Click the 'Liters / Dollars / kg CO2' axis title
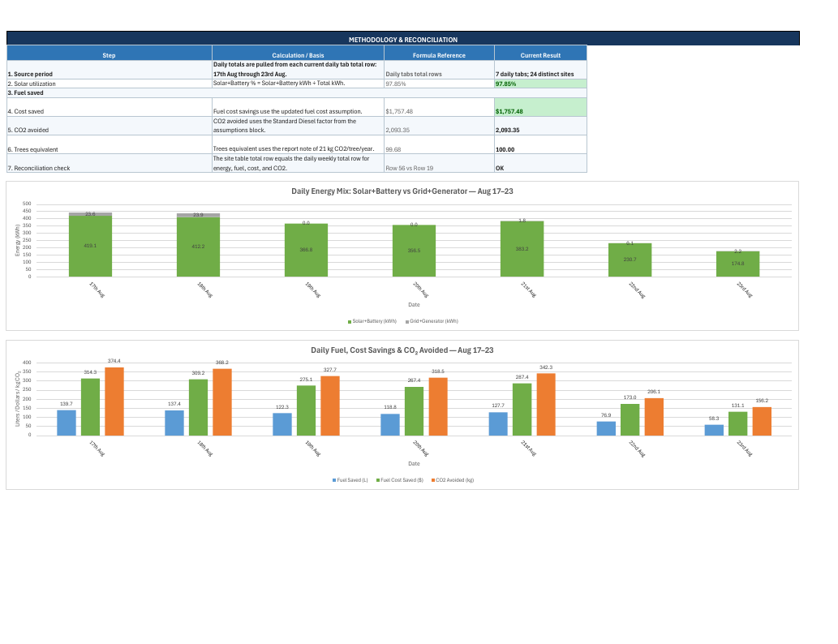 click(x=18, y=399)
